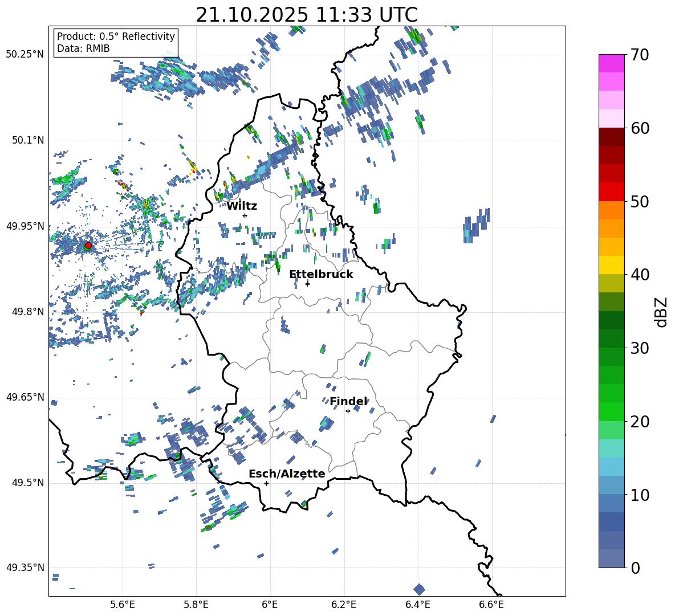Click the 49.35°N latitude label
This screenshot has width=675, height=616.
coord(25,568)
